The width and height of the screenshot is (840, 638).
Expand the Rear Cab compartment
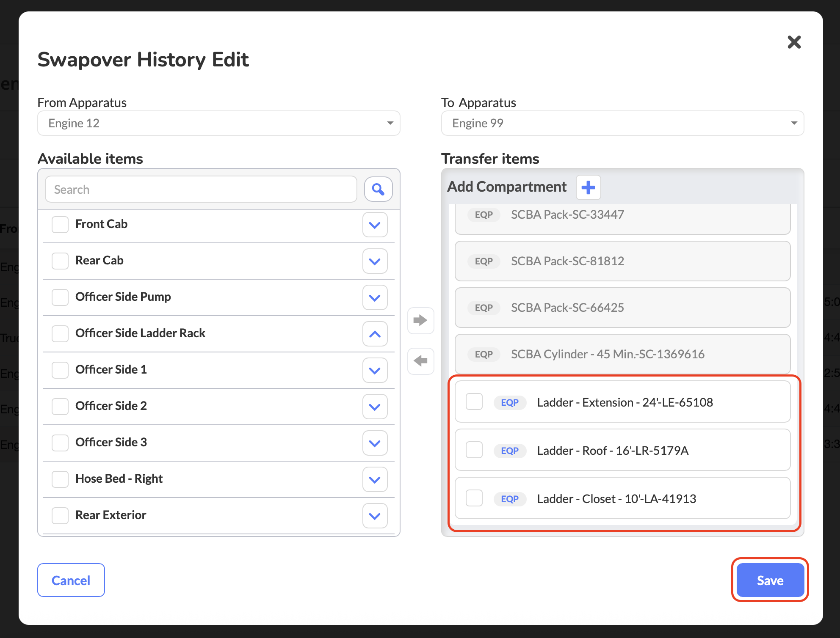375,261
